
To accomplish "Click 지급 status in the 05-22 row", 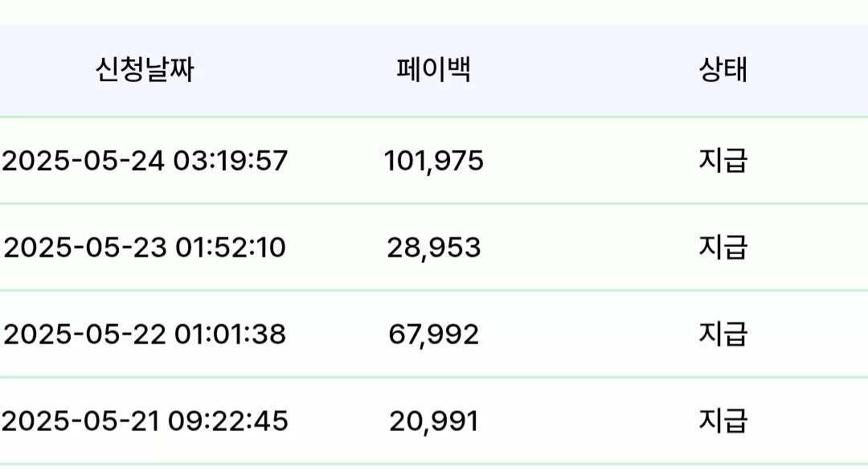I will (723, 334).
